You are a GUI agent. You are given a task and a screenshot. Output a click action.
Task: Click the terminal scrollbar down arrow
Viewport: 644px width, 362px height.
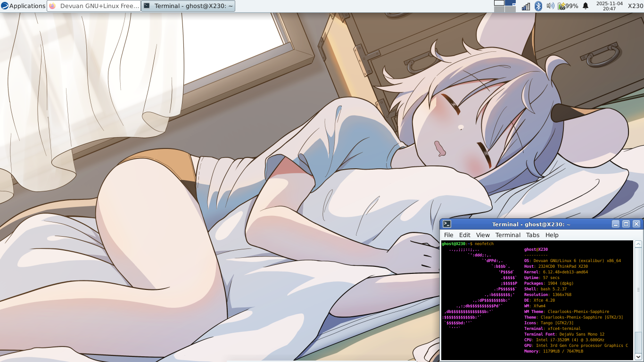pos(638,356)
